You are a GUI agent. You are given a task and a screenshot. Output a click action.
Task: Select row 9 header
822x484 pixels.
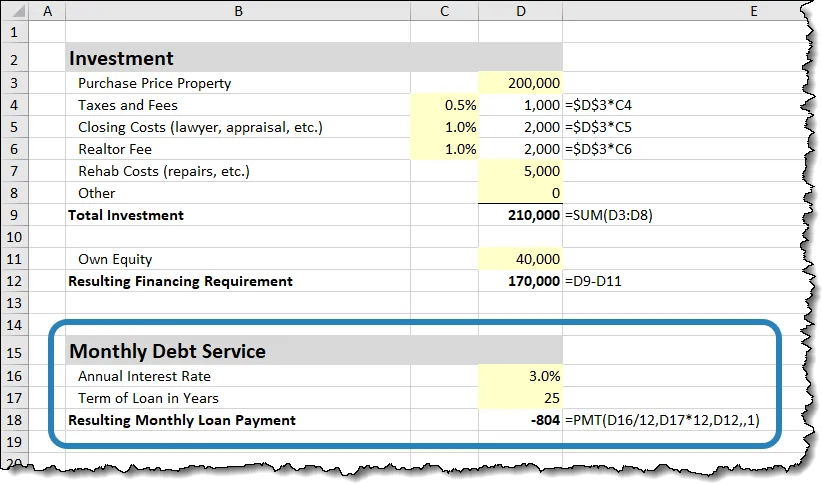click(15, 215)
